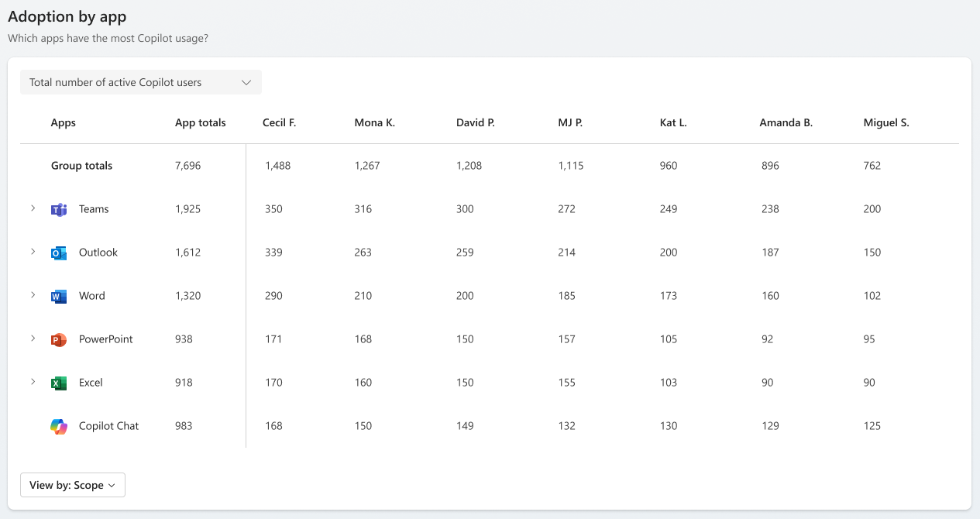This screenshot has height=519, width=980.
Task: Click the Amanda B. column header
Action: [x=786, y=122]
